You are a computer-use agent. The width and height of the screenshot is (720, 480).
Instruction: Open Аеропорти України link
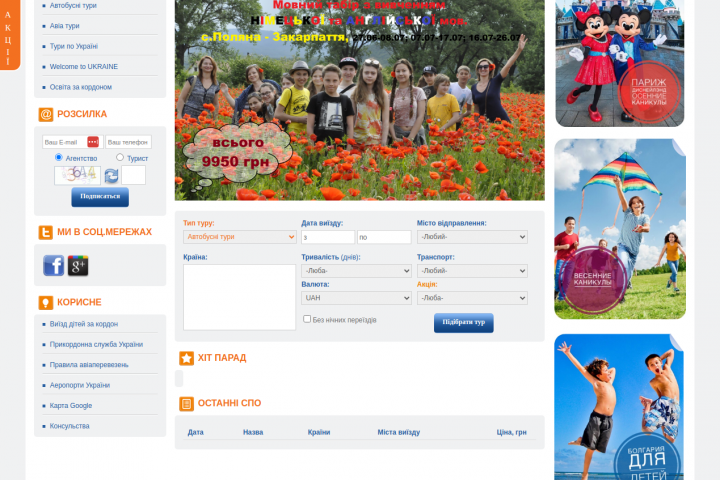click(x=79, y=385)
